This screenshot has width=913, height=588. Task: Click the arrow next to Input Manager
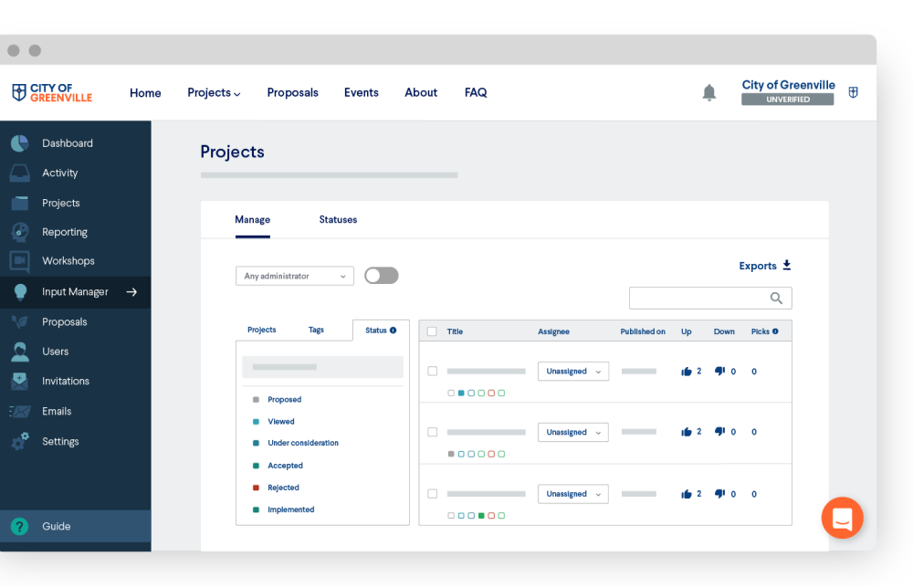(x=131, y=291)
